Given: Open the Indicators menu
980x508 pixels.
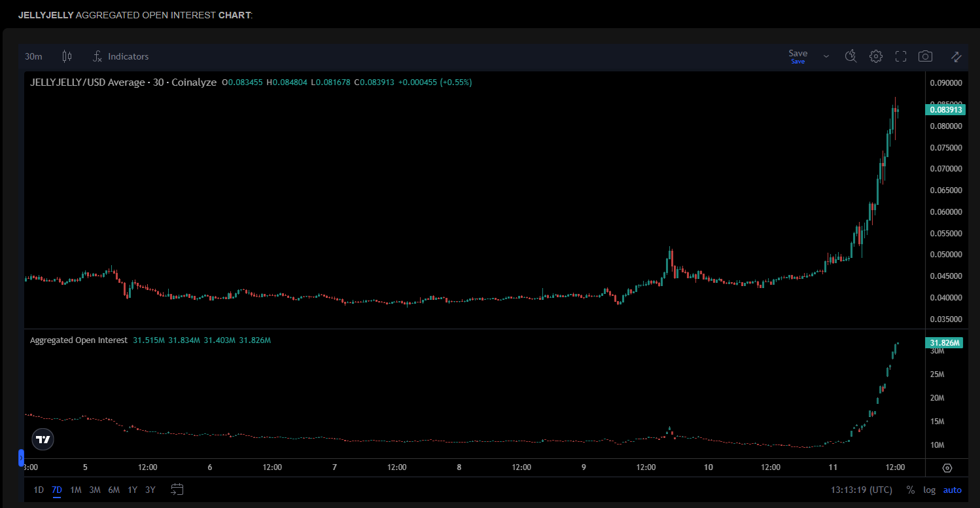Looking at the screenshot, I should coord(120,56).
